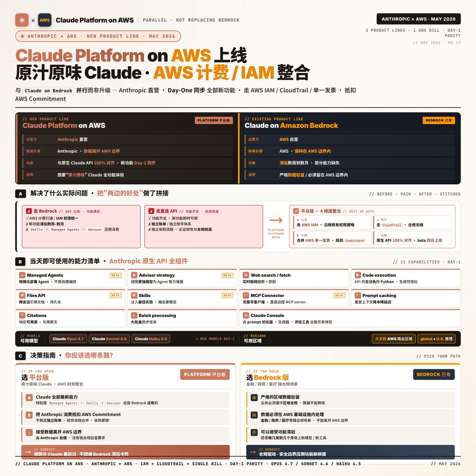The height and width of the screenshot is (476, 476).
Task: Click the Advisor strategy star icon
Action: [134, 275]
